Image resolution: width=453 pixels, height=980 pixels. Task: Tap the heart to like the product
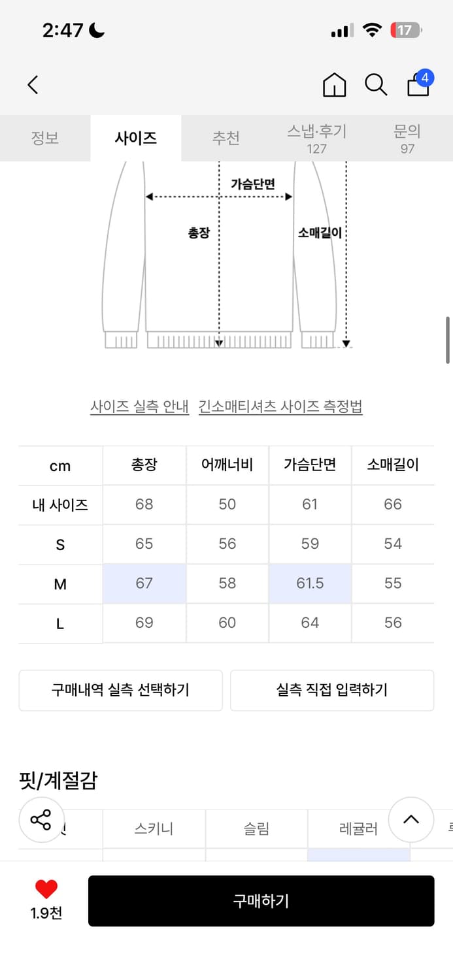pyautogui.click(x=44, y=889)
